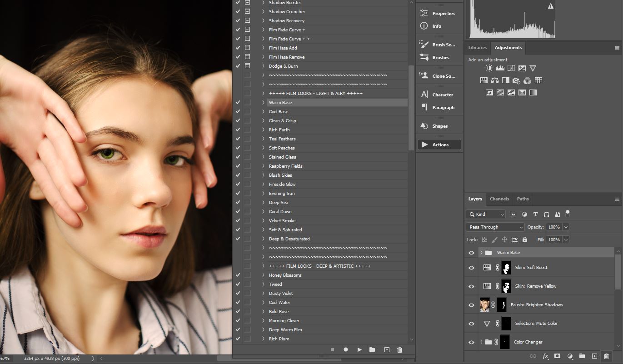Add a Curves adjustment layer
623x364 pixels.
point(511,68)
